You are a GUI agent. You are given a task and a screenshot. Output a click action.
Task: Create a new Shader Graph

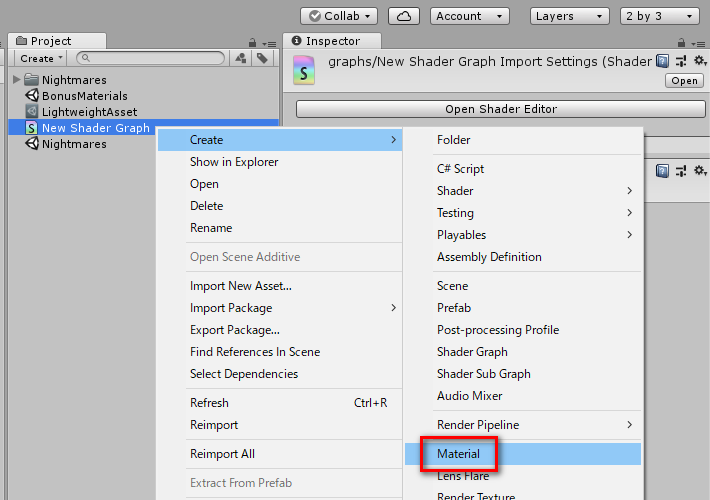[x=523, y=352]
